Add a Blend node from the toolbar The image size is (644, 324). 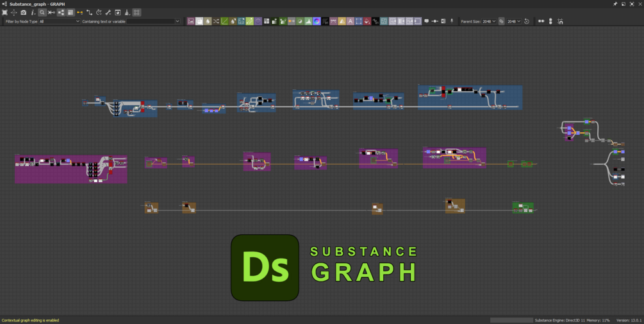[x=199, y=21]
